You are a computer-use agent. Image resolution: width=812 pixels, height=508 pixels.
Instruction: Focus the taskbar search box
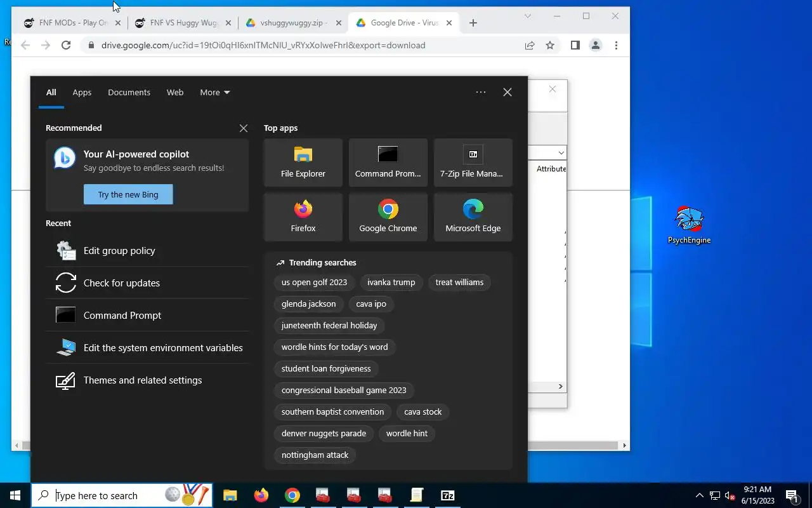coord(122,495)
